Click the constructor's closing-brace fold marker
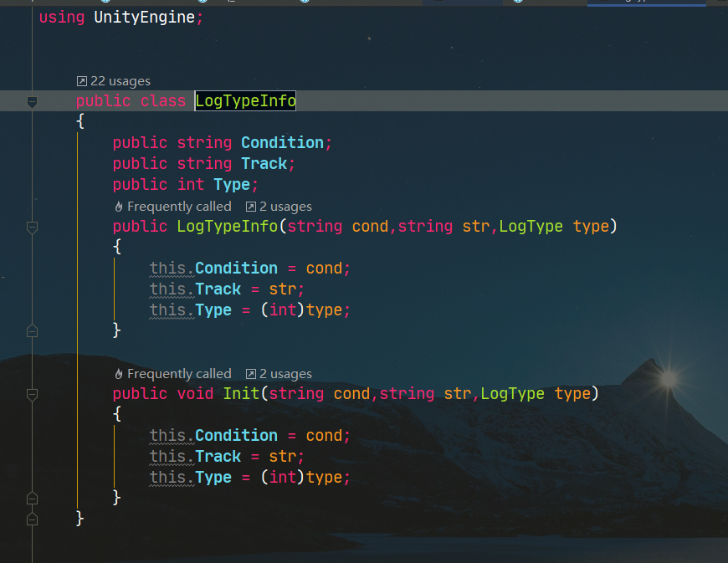Screen dimensions: 728x563 click(32, 331)
